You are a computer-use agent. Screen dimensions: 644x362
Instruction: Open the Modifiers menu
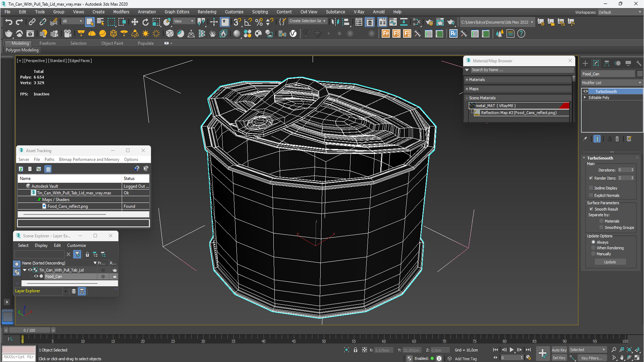pos(121,12)
